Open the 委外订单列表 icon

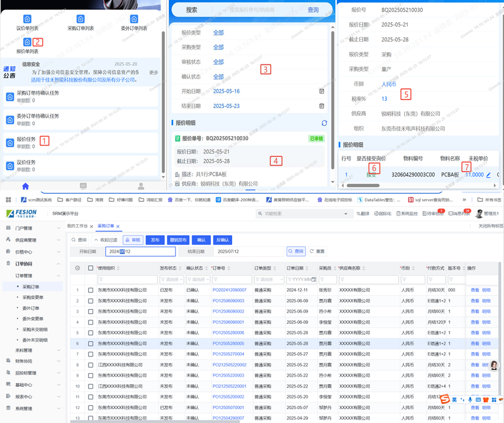[134, 19]
